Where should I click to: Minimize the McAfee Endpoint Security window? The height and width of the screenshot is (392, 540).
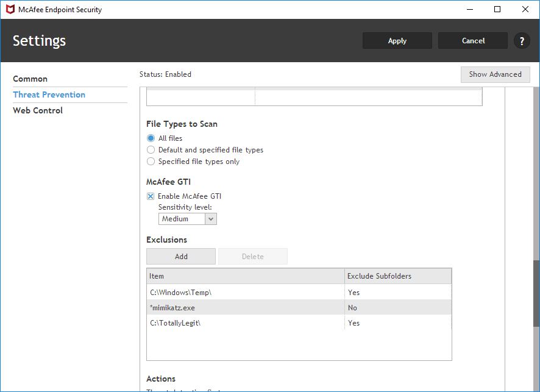(470, 9)
